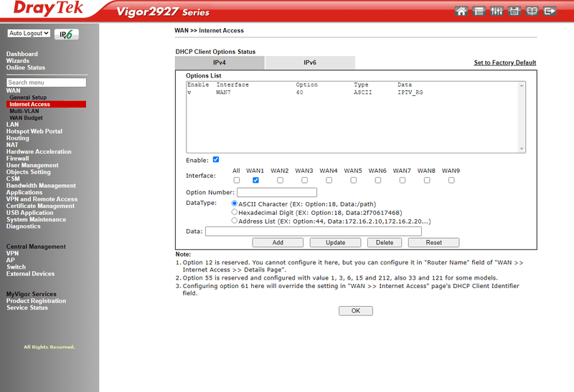Click the Search menu box

pos(46,82)
